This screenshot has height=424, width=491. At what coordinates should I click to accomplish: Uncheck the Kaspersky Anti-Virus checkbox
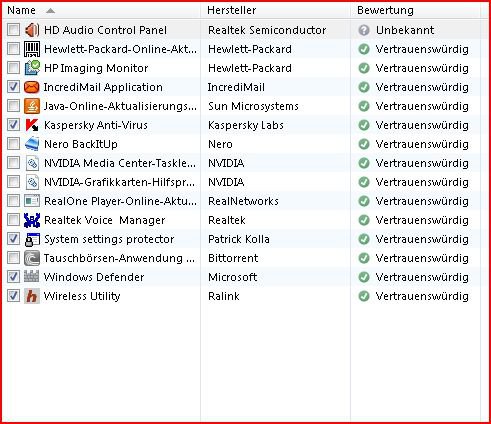[x=13, y=125]
